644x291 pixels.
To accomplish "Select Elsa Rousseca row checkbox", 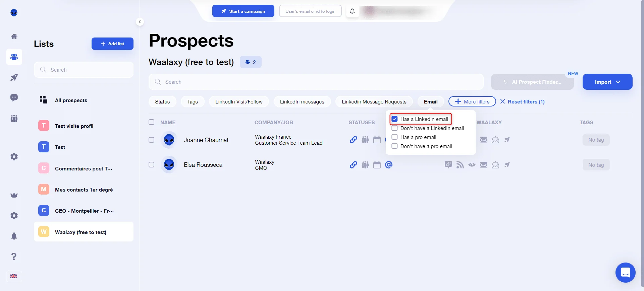I will [x=152, y=165].
